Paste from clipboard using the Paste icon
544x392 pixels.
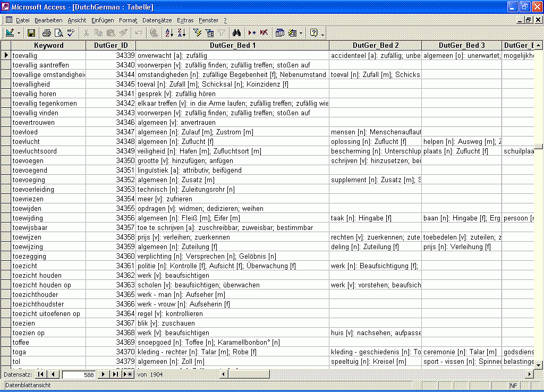click(110, 33)
